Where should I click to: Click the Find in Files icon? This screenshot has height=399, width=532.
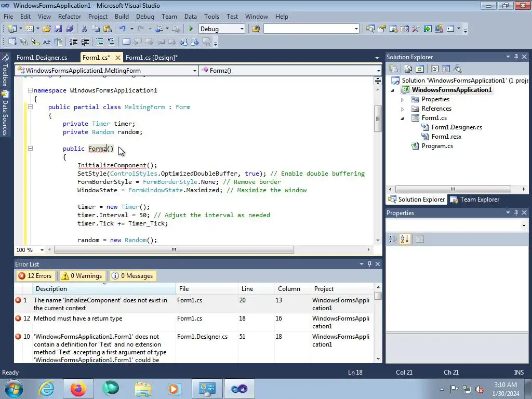pos(256,29)
